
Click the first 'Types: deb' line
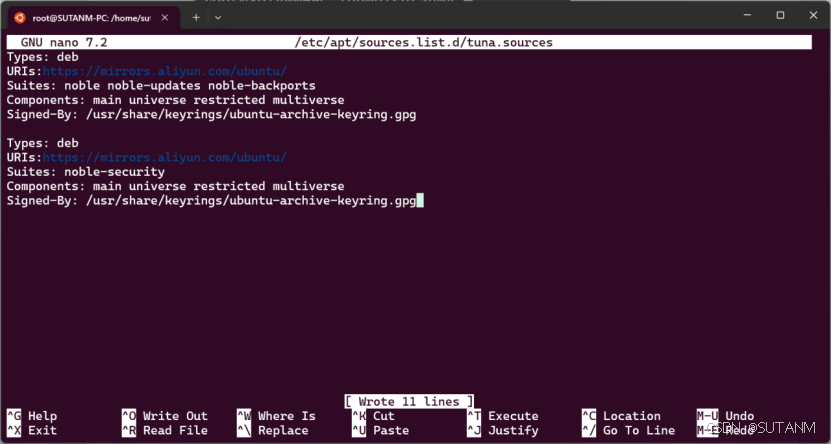pos(42,57)
